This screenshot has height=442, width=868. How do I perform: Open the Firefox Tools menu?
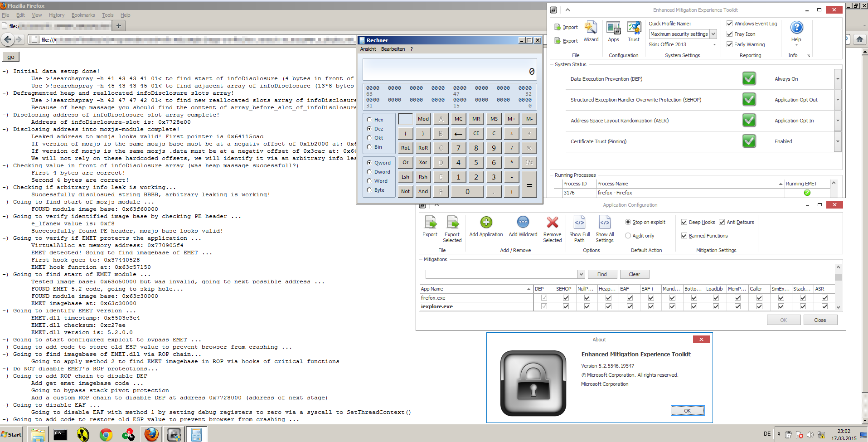pyautogui.click(x=108, y=15)
